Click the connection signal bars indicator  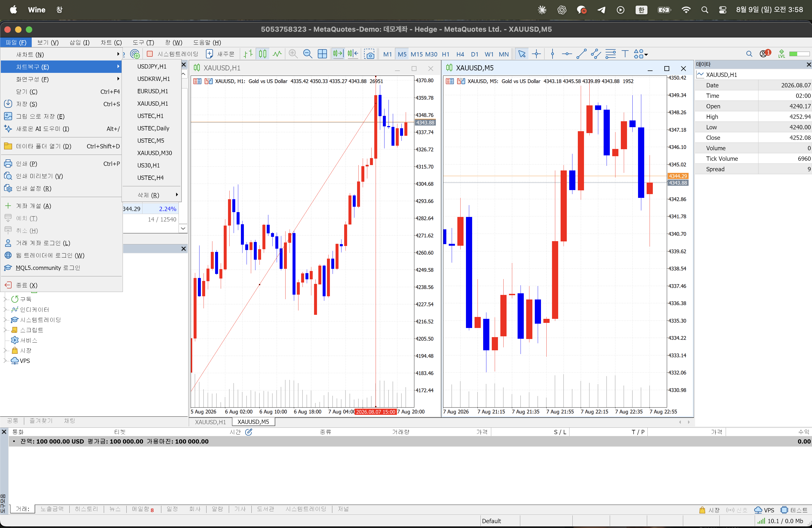point(761,521)
